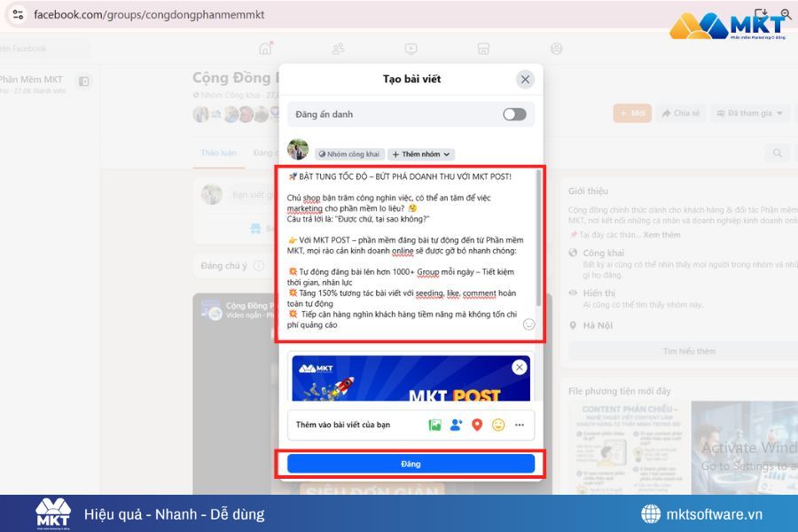Toggle anonymous posting switch off
This screenshot has width=798, height=532.
click(515, 113)
